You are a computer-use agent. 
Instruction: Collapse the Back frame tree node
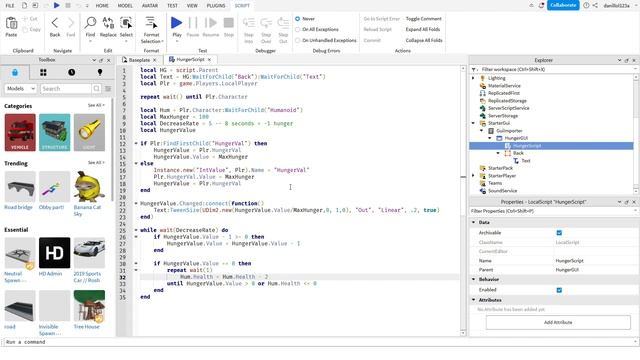point(498,153)
